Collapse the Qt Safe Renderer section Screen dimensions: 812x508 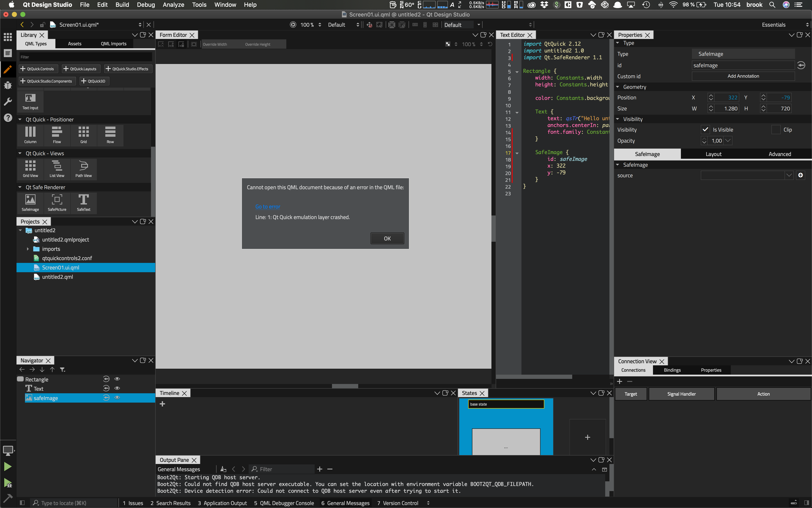coord(20,187)
